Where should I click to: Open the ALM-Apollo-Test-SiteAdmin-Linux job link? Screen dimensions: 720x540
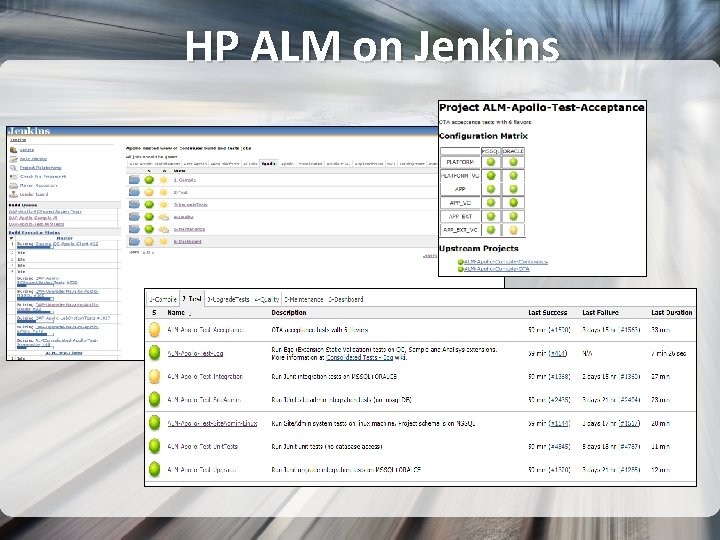(x=212, y=423)
